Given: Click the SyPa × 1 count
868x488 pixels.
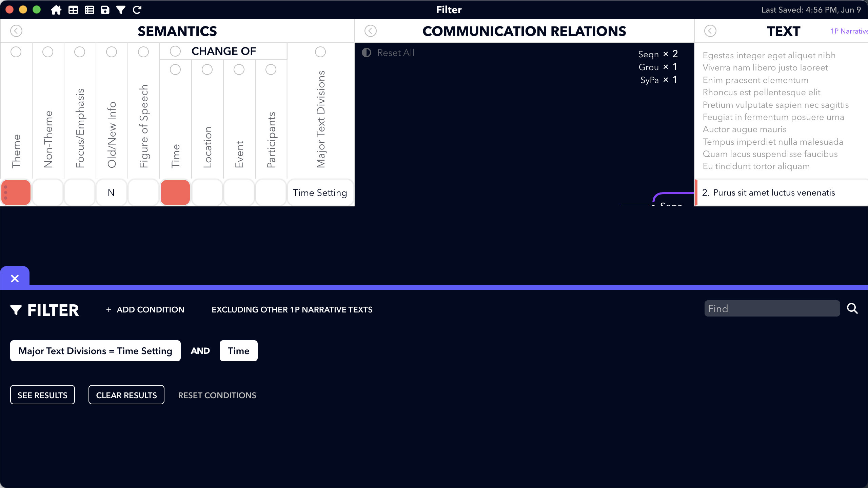Looking at the screenshot, I should point(659,80).
